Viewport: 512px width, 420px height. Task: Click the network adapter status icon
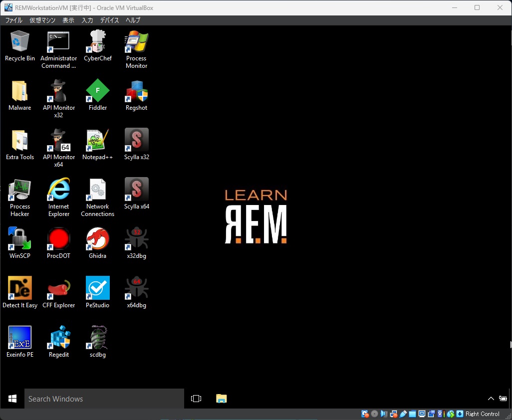click(x=393, y=414)
